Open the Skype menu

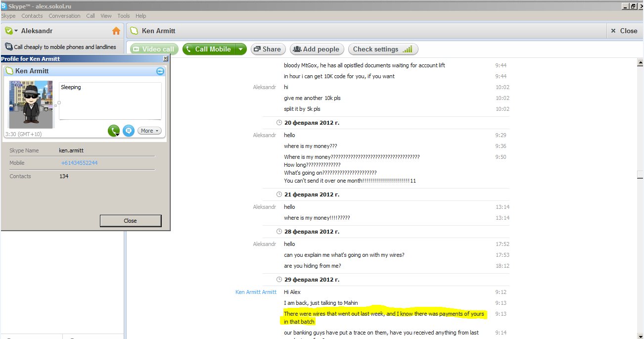pos(8,16)
